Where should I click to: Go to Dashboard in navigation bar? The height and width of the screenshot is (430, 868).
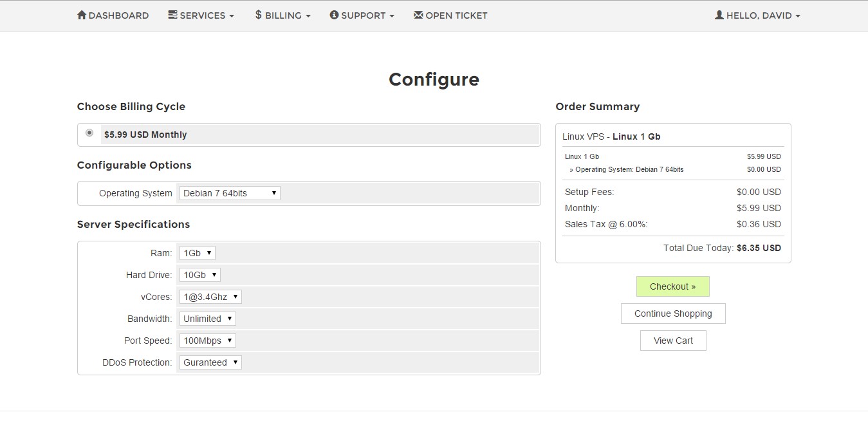coord(113,15)
